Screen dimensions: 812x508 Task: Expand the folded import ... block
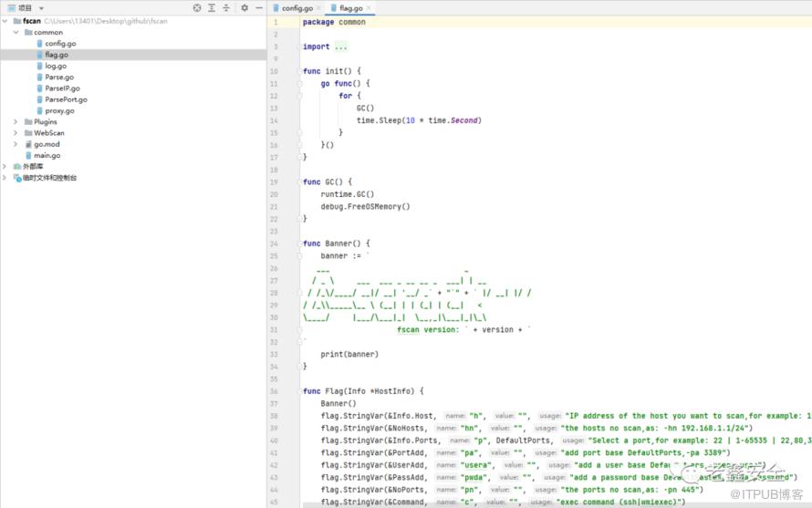tap(340, 47)
